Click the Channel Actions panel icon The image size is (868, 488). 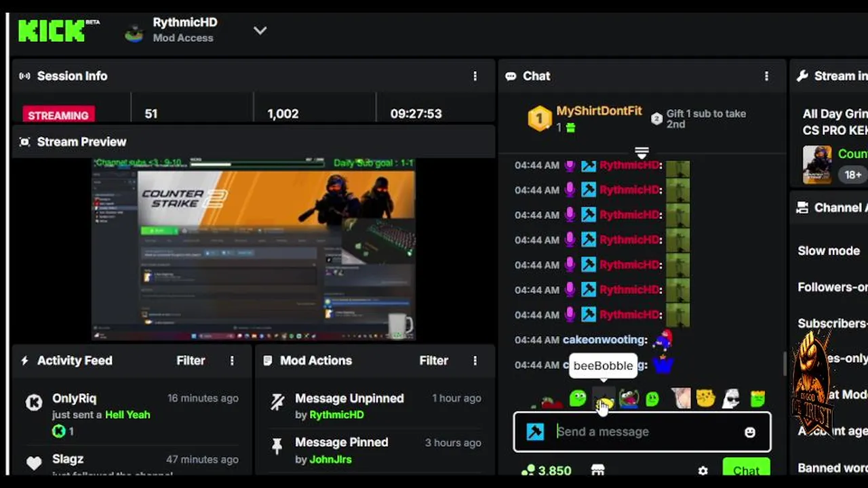click(x=802, y=207)
